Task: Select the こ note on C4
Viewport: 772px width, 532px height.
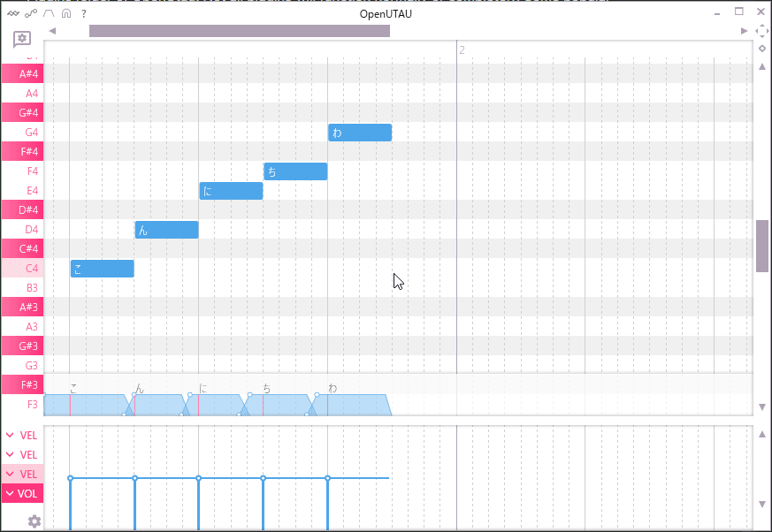Action: [x=103, y=269]
